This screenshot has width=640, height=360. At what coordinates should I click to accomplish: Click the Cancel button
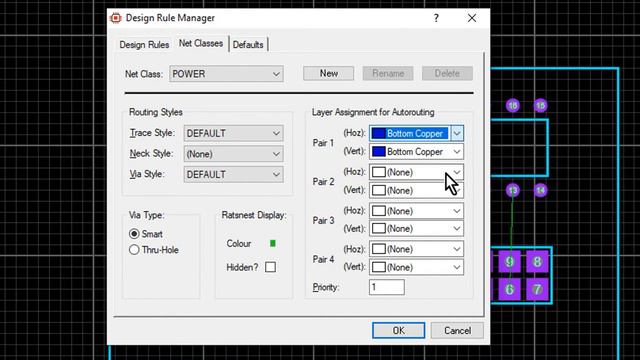click(457, 330)
